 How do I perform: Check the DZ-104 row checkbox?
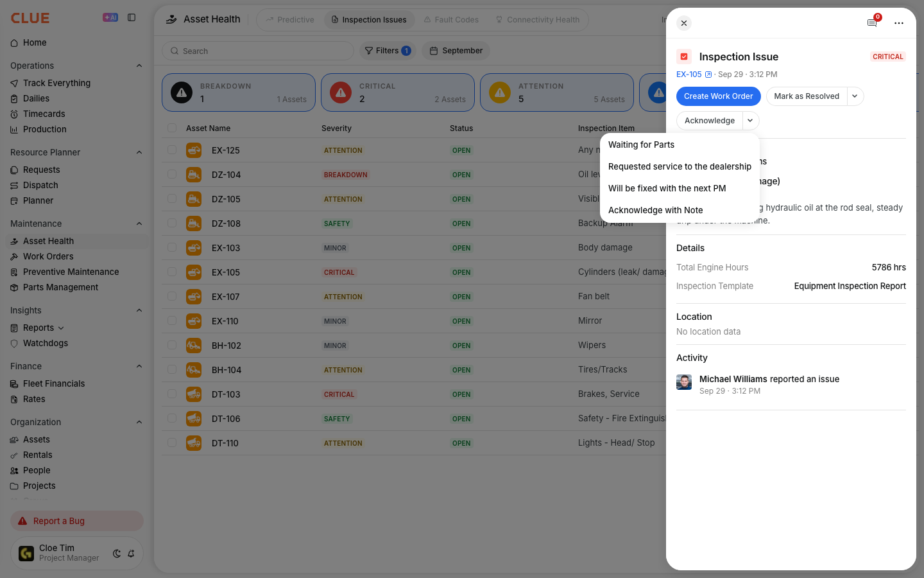(x=172, y=174)
